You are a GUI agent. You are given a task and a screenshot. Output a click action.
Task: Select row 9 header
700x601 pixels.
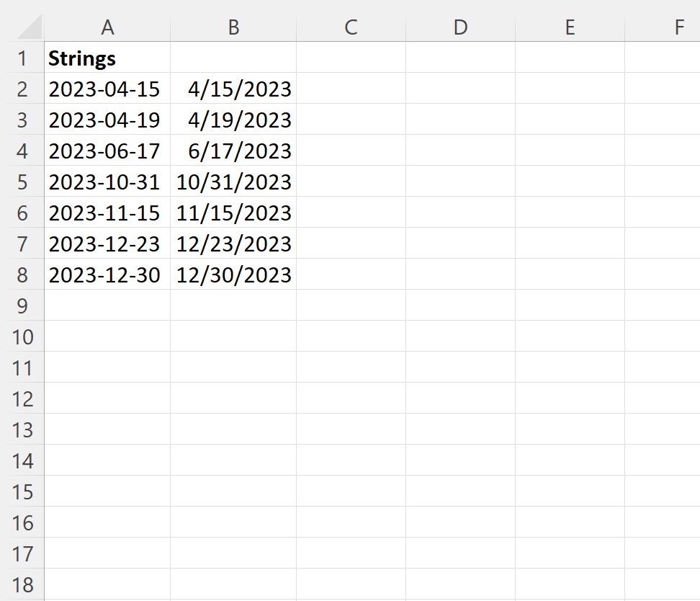pos(22,306)
